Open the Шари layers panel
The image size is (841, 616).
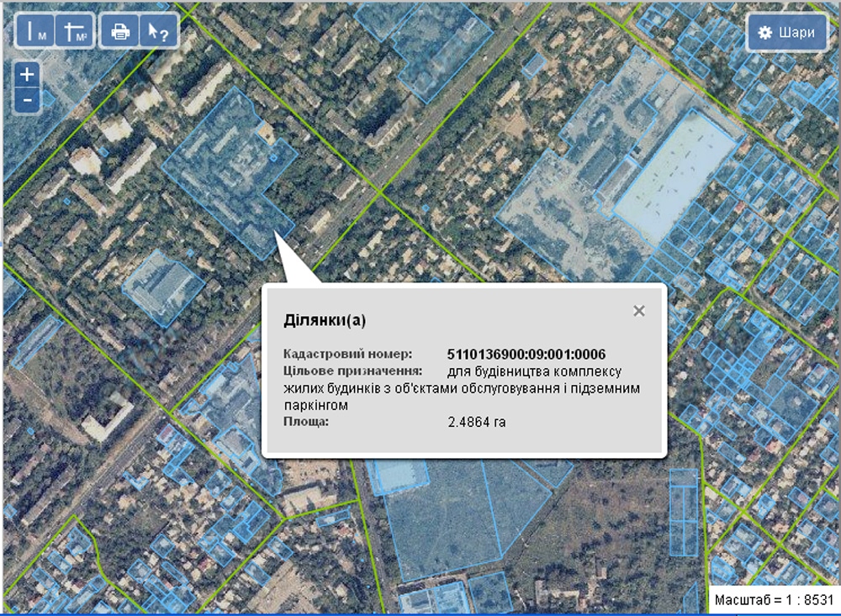786,33
